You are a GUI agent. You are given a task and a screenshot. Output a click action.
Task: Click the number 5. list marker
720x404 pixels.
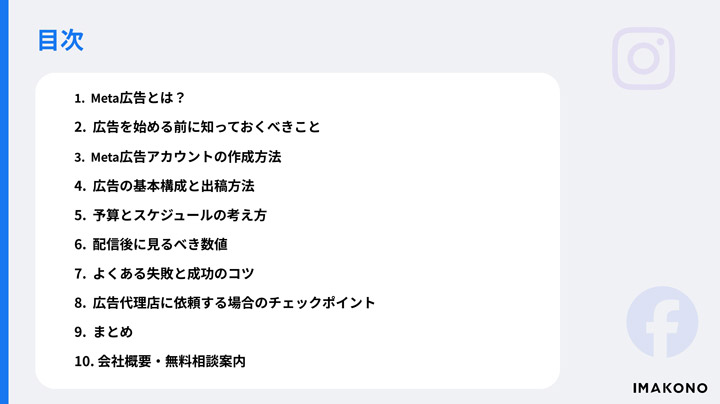click(80, 215)
